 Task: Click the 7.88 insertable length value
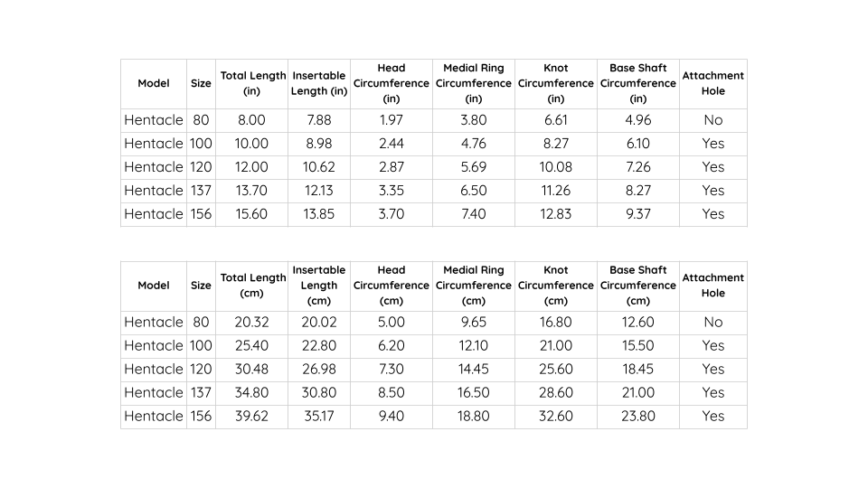(319, 120)
